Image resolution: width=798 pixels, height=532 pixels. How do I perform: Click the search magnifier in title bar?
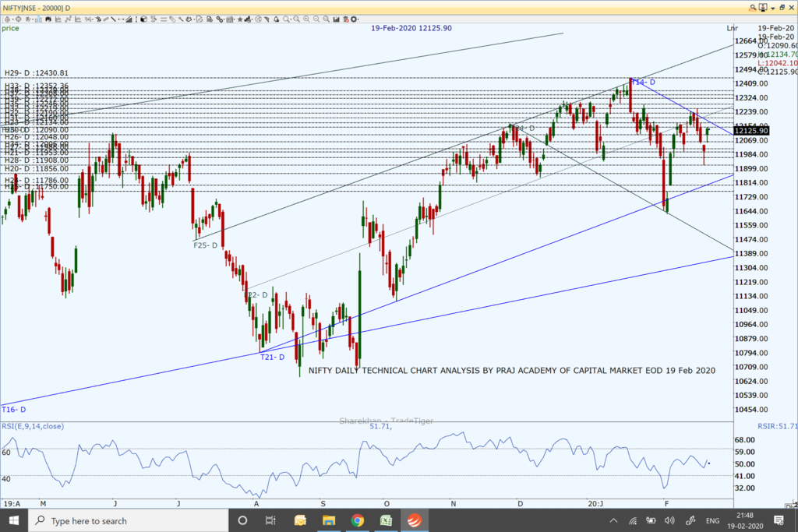pos(752,8)
